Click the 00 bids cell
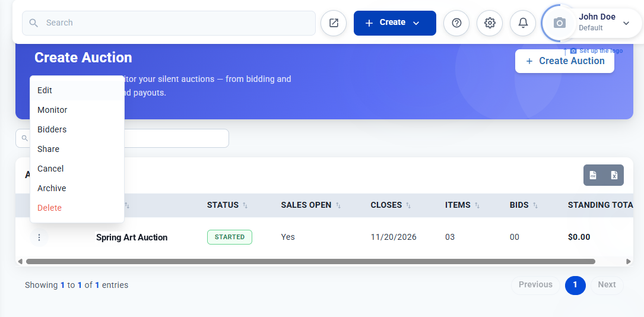The height and width of the screenshot is (317, 644). point(514,237)
